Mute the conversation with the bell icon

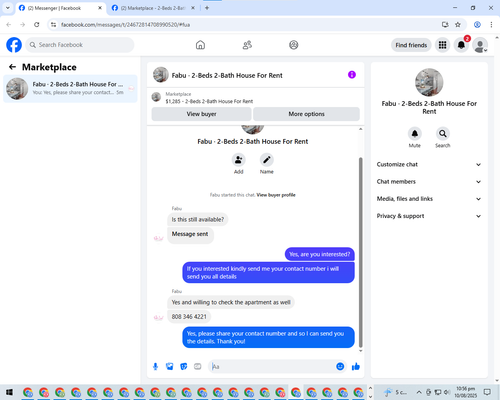(415, 134)
